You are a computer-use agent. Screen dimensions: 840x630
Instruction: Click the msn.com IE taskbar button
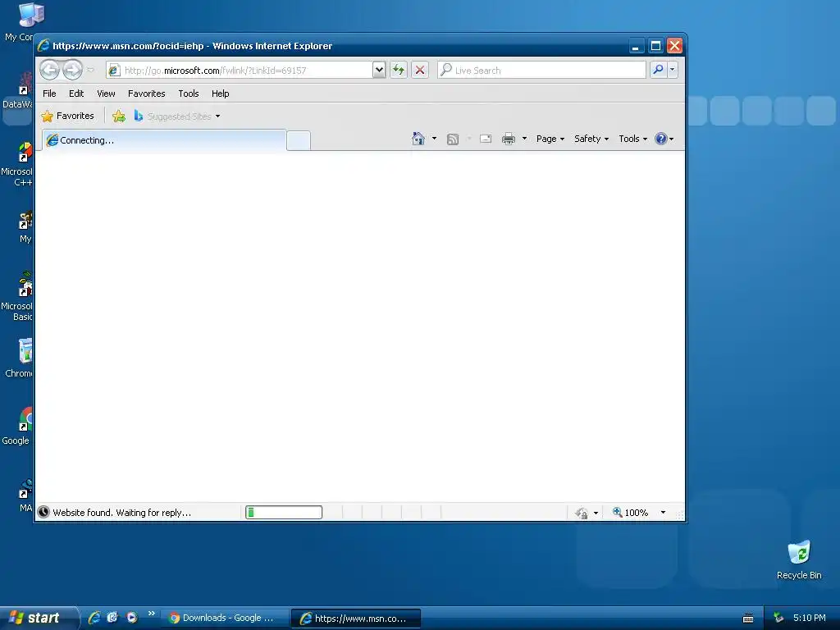356,619
